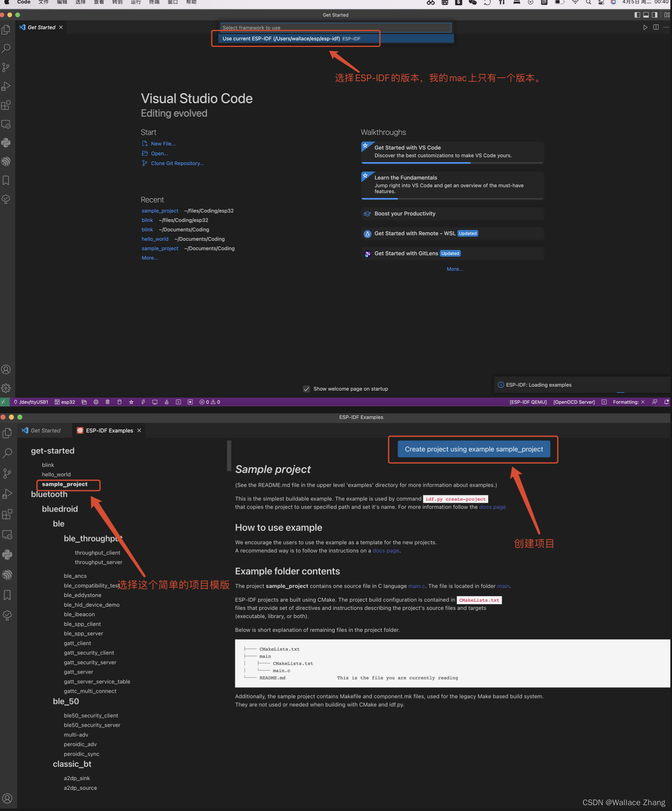Select 'Use current ESP-IDF' framework option

click(336, 38)
